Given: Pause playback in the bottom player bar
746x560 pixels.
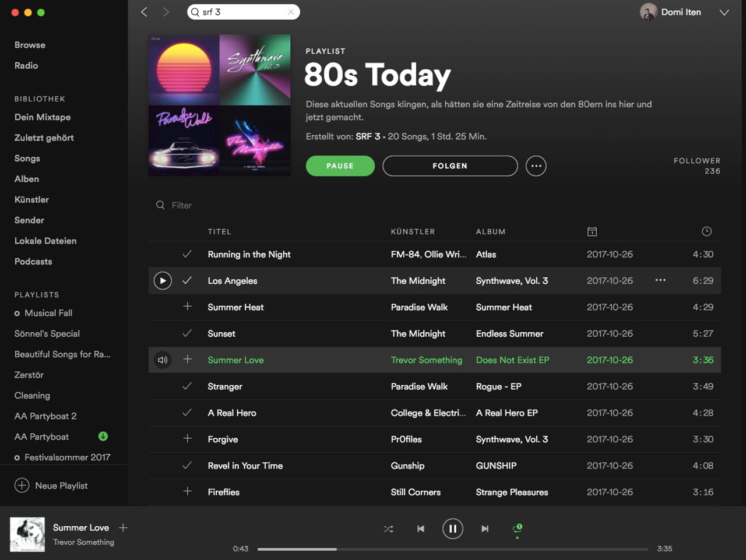Looking at the screenshot, I should (452, 529).
